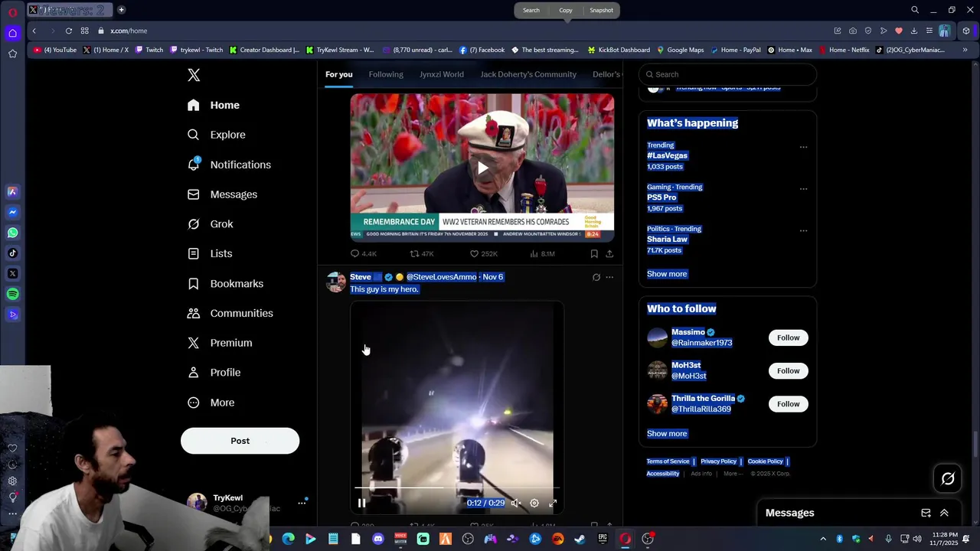This screenshot has width=980, height=551.
Task: Open Spotify in Opera sidebar
Action: pos(12,294)
